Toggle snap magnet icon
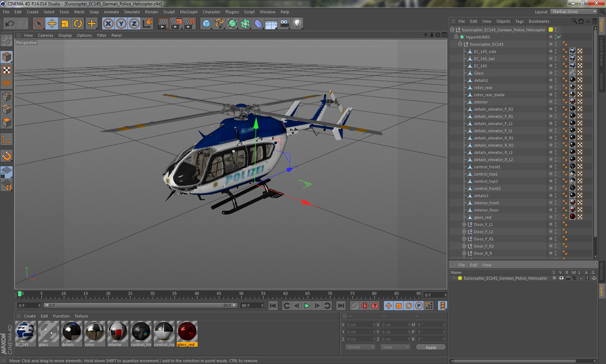606x364 pixels. point(6,156)
